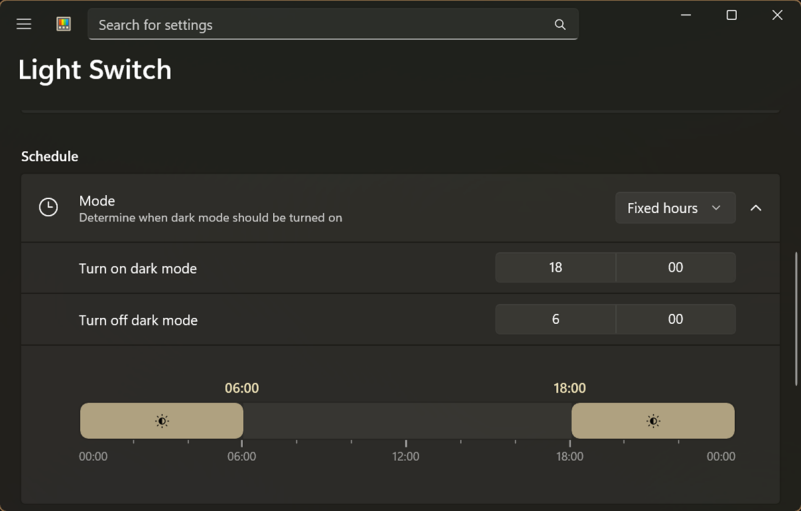The image size is (801, 511).
Task: Select the dark mode turn-off hour field
Action: [555, 320]
